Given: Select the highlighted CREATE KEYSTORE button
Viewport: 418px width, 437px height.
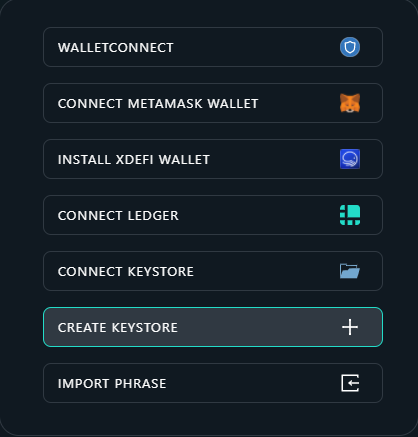Looking at the screenshot, I should [x=213, y=327].
